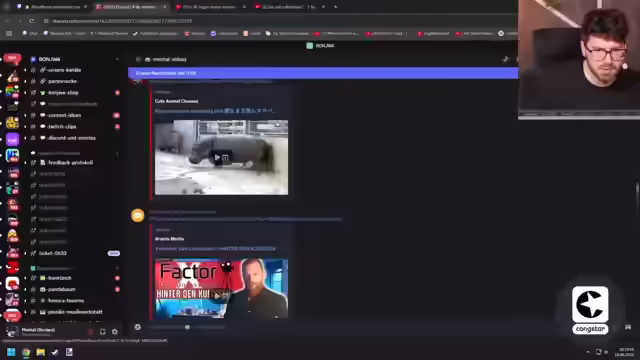
Task: Open the twitch-clips channel
Action: coord(62,127)
